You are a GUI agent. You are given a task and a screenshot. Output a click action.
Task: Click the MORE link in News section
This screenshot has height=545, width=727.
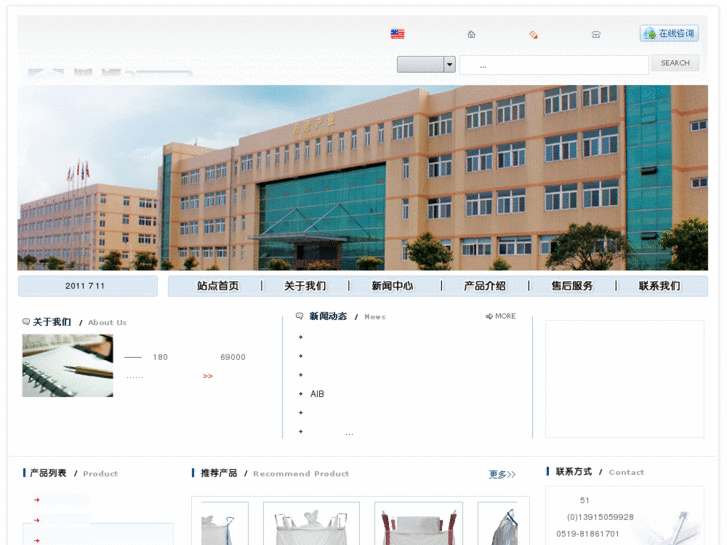505,316
